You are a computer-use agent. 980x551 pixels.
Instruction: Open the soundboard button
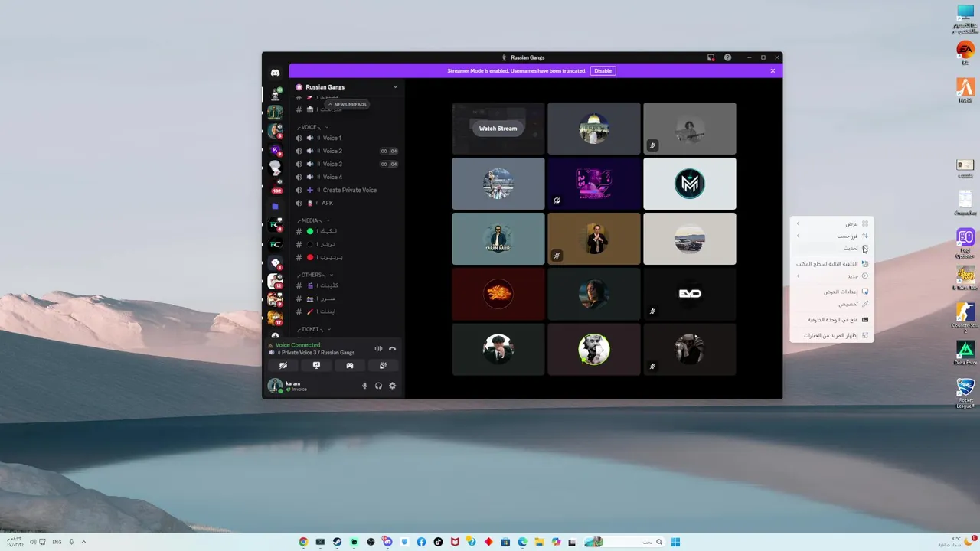383,366
